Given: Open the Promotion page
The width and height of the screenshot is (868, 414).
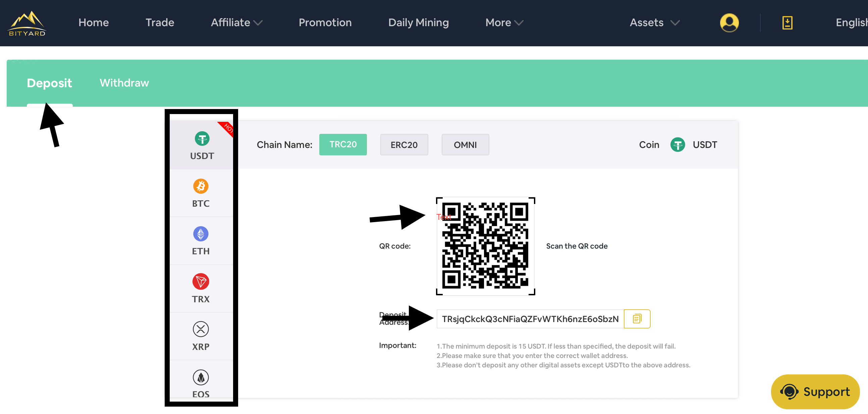Looking at the screenshot, I should 325,22.
